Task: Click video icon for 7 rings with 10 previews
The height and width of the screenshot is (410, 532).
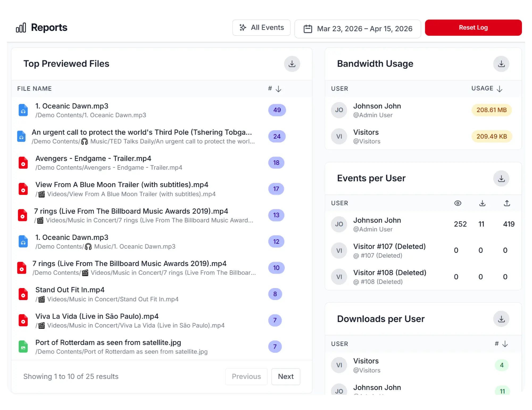Action: pos(22,268)
